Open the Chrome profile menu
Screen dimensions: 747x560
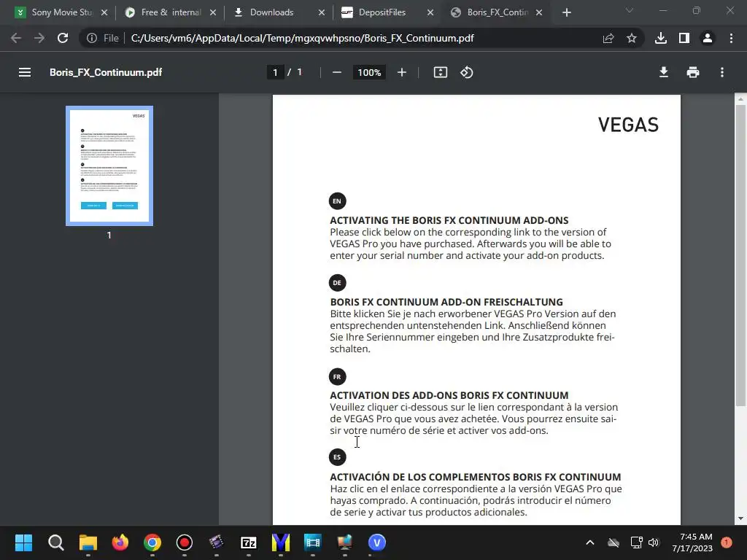tap(708, 38)
